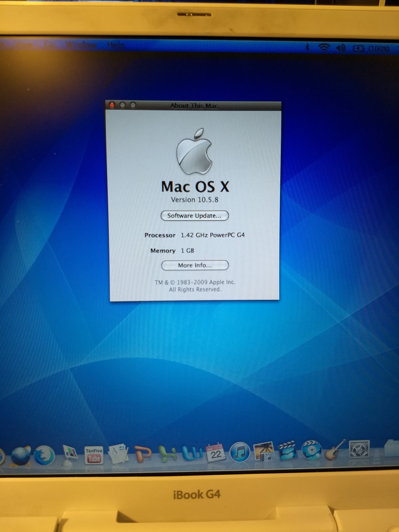Open the volume menu bar control
The width and height of the screenshot is (399, 532).
[341, 48]
